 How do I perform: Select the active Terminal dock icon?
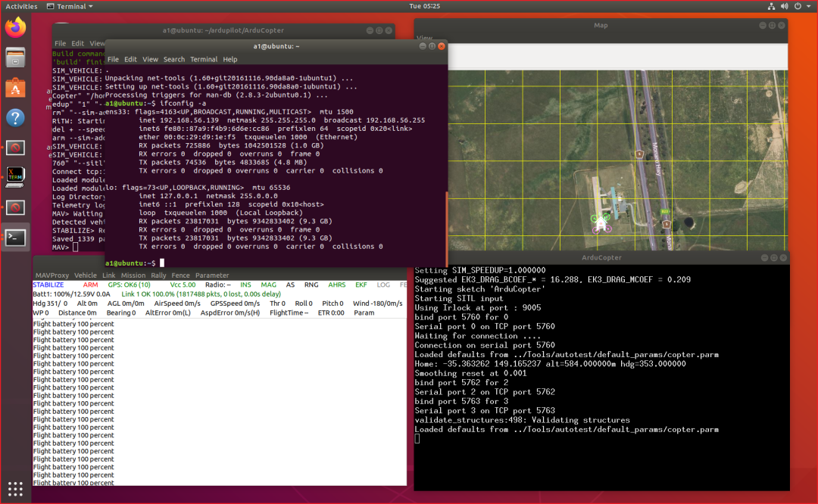tap(15, 238)
